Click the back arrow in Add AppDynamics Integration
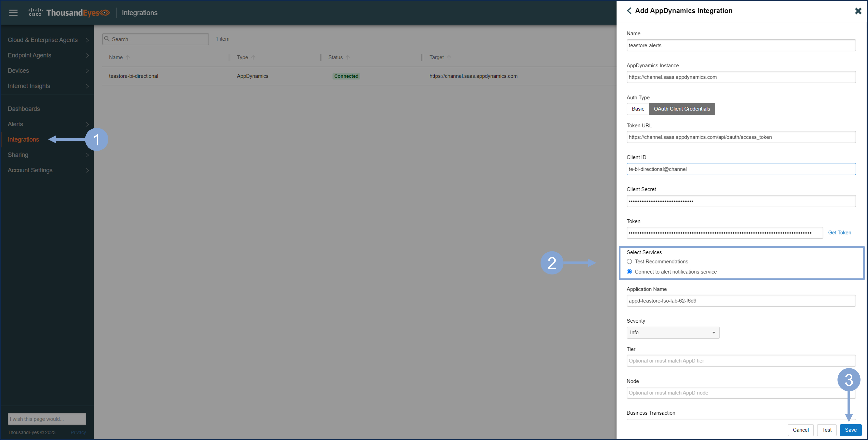The image size is (868, 440). (x=629, y=11)
